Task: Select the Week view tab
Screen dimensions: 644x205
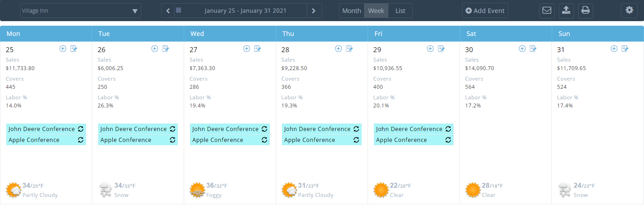Action: (376, 11)
